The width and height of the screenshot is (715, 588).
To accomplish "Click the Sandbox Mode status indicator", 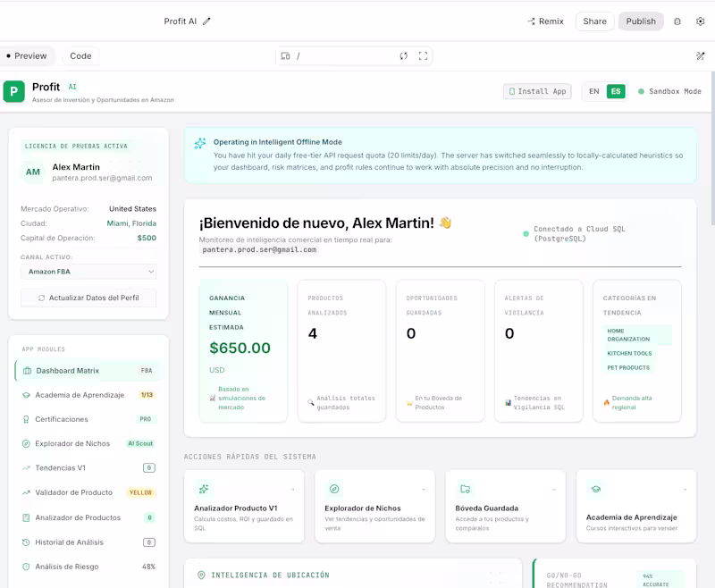I will (x=669, y=91).
